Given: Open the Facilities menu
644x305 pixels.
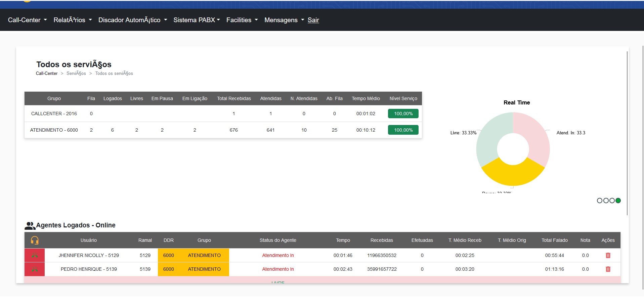Looking at the screenshot, I should click(242, 20).
